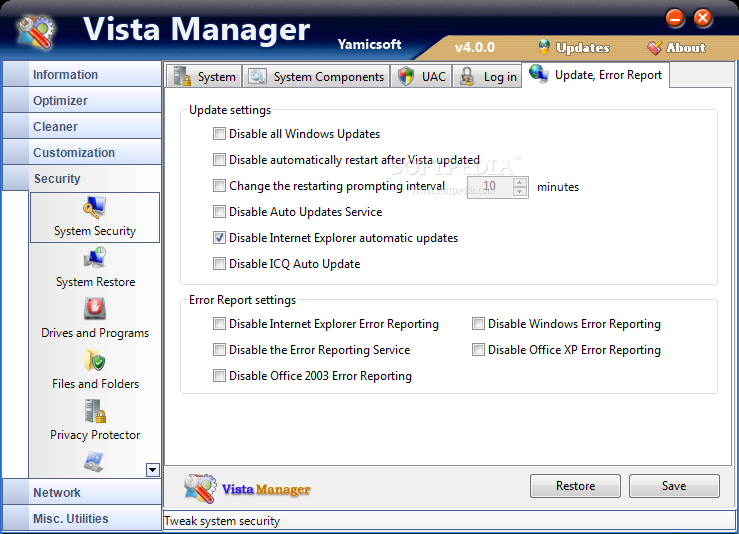Switch to the Log in tab

click(x=487, y=76)
